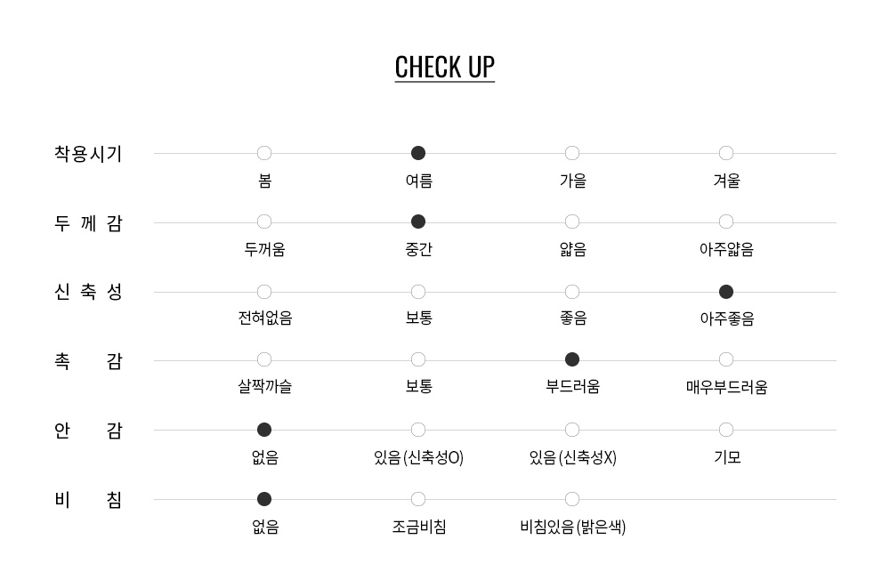Image resolution: width=890 pixels, height=588 pixels.
Task: Choose the 가을 season circle
Action: 572,153
